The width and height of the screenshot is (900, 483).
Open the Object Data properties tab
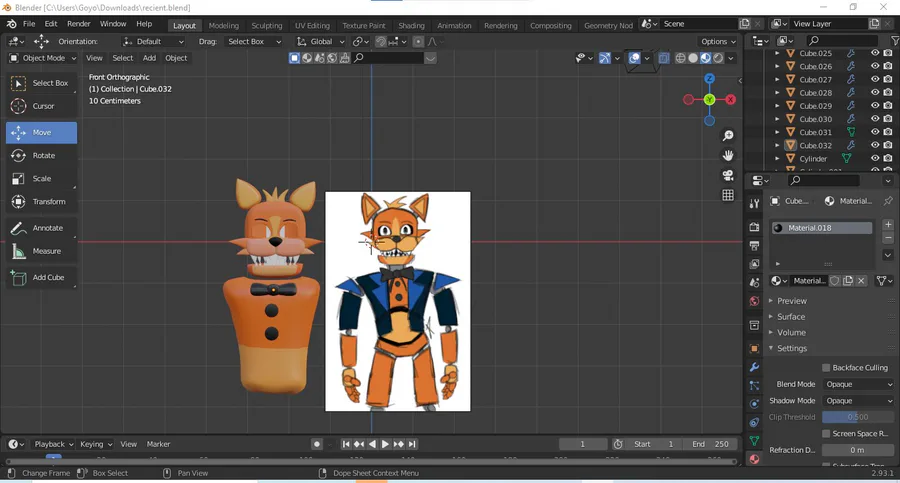pos(754,441)
